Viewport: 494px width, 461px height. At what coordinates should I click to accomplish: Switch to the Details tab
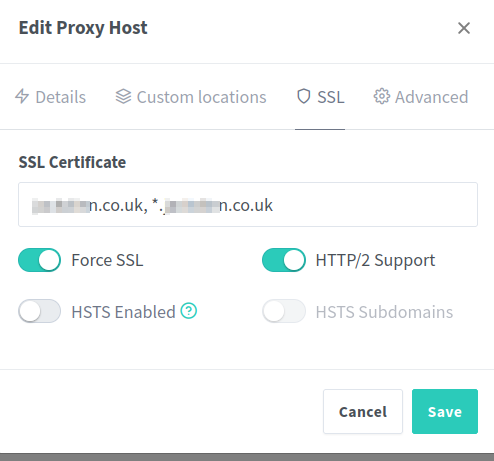point(50,97)
